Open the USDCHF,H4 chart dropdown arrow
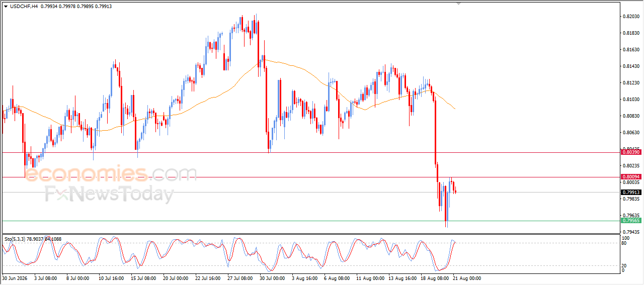The image size is (644, 285). [6, 7]
